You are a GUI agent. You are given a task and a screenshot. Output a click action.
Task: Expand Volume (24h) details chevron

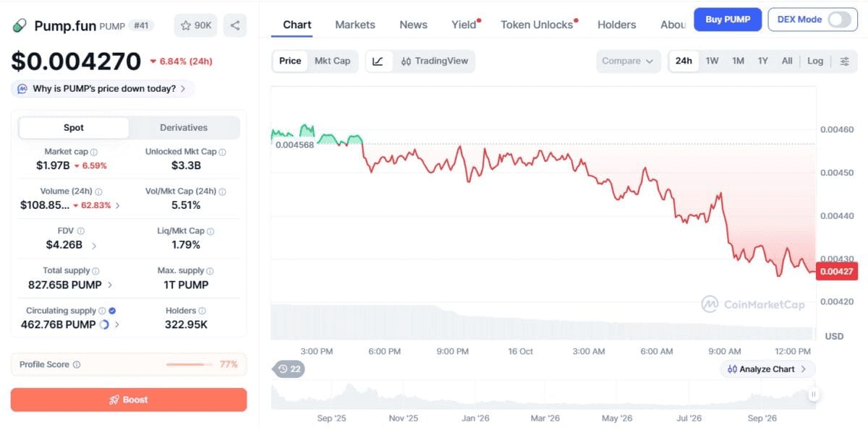tap(118, 205)
